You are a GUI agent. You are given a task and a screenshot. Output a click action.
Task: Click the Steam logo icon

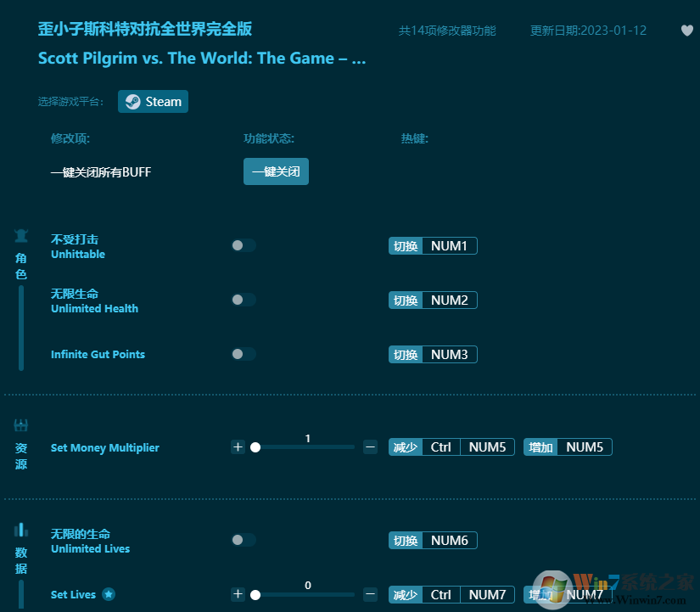[132, 102]
